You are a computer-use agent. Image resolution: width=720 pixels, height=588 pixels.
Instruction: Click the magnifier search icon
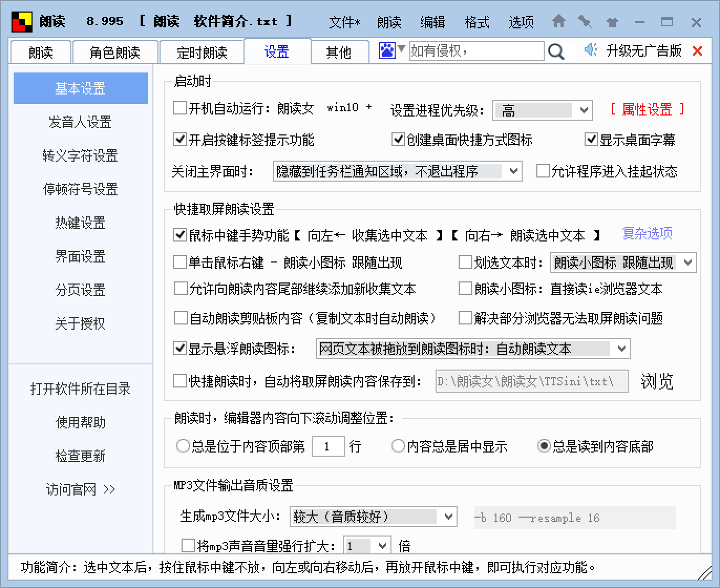click(556, 51)
